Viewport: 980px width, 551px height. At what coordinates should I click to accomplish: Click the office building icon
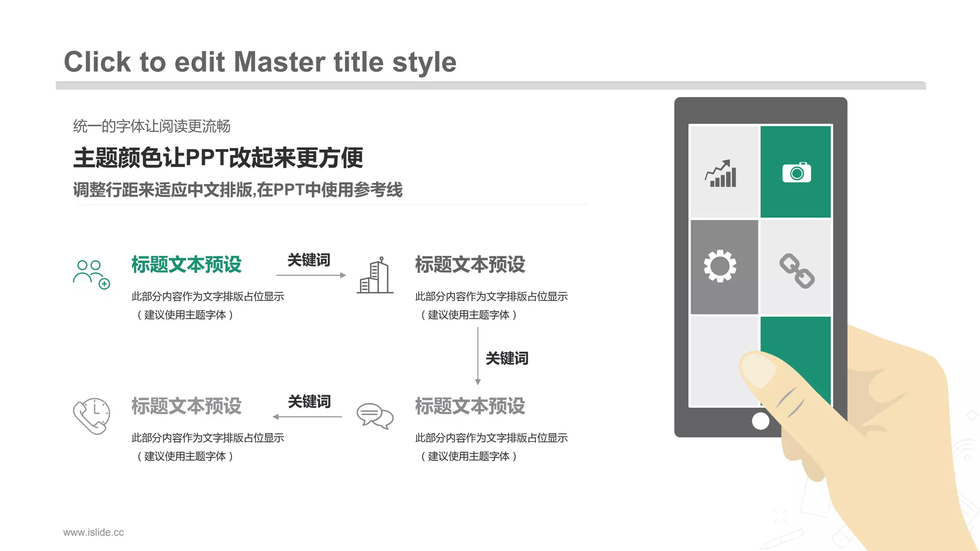point(375,275)
